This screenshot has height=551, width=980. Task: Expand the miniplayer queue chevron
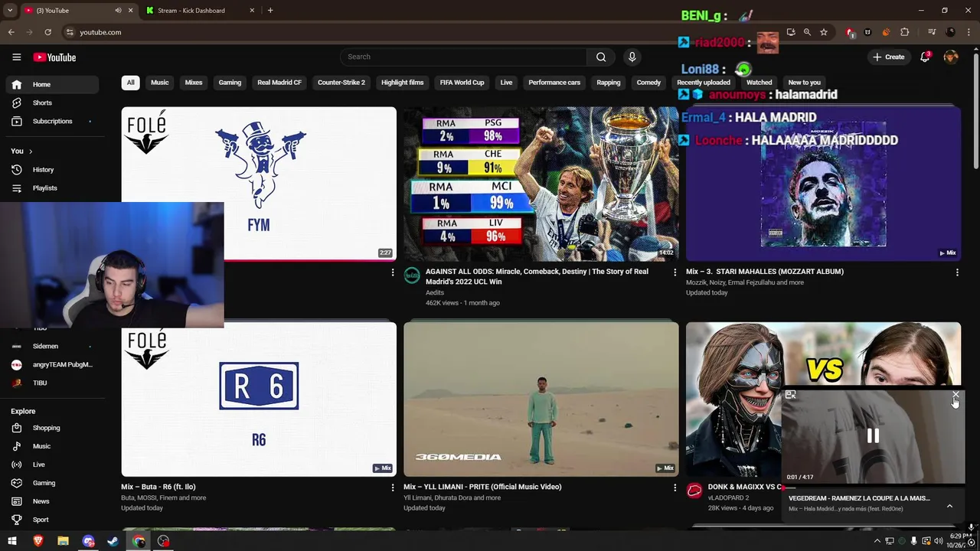click(x=949, y=506)
